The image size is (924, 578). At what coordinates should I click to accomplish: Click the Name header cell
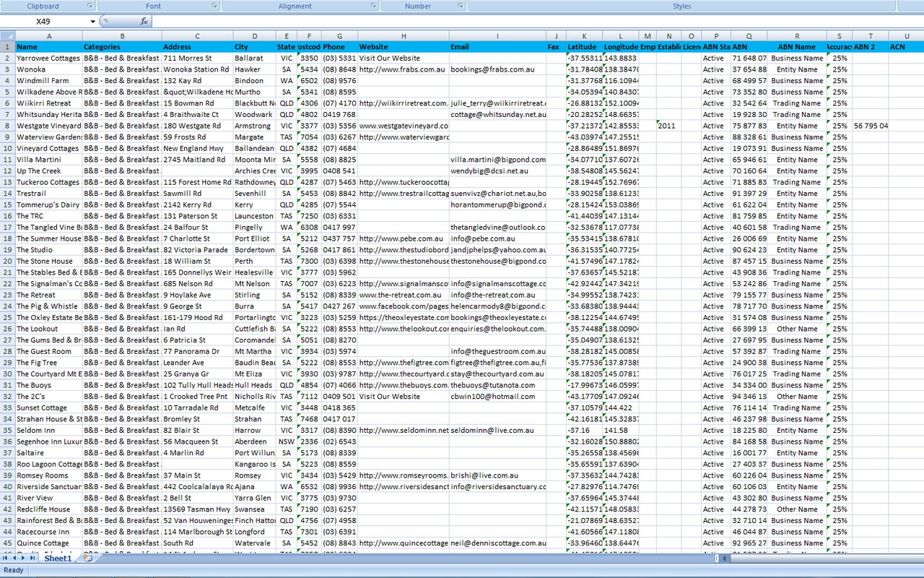tap(48, 47)
